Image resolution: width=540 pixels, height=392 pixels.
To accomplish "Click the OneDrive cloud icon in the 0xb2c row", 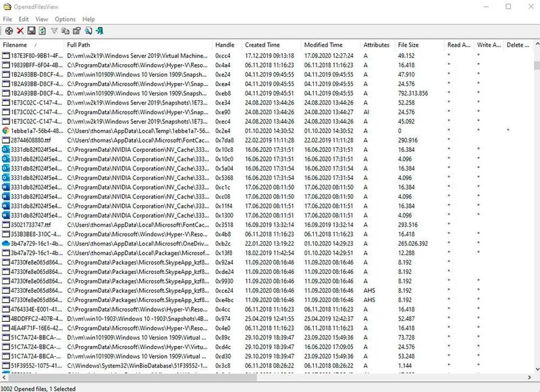I will [x=5, y=244].
